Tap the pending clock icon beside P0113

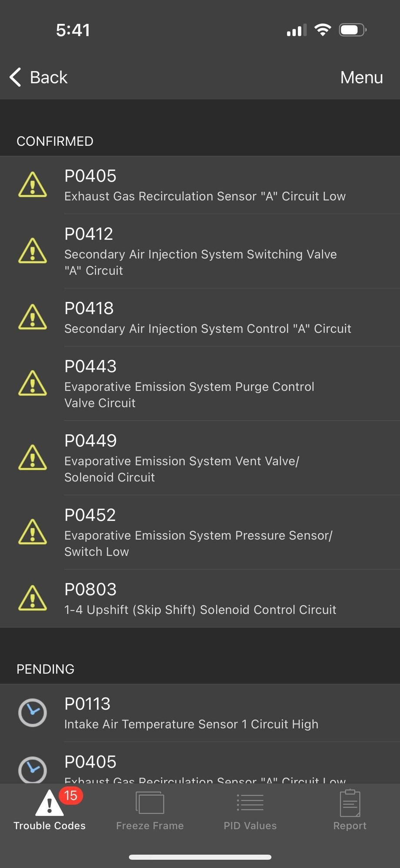coord(33,713)
